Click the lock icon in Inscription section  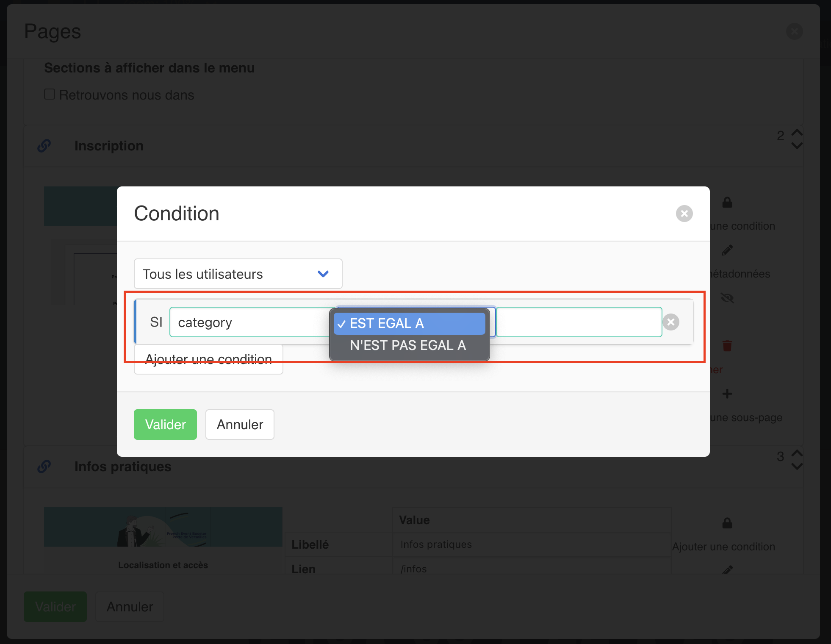point(727,203)
